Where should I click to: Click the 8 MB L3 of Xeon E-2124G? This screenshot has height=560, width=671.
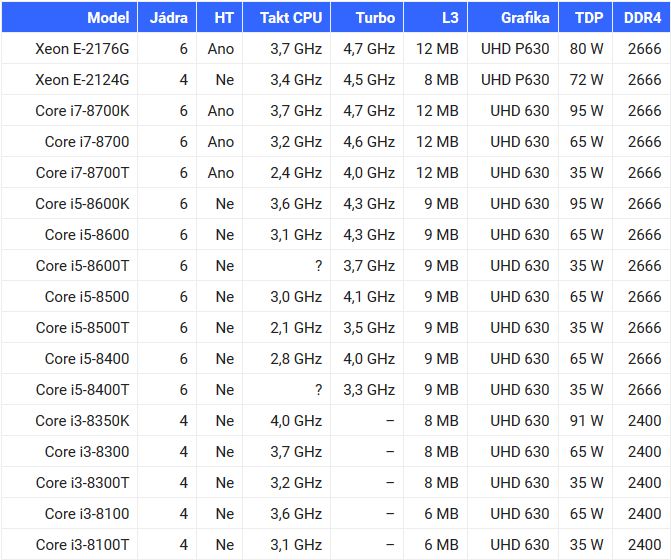pos(441,80)
